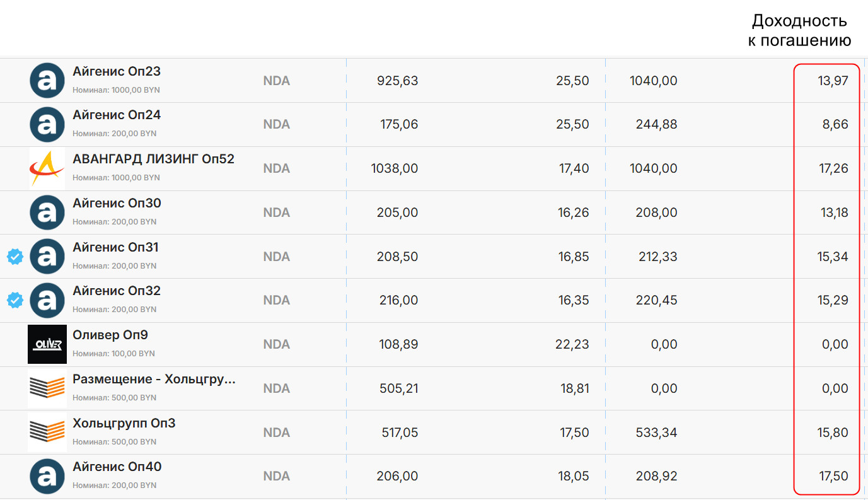Open the Оливер Оп9 bond name
Image resolution: width=868 pixels, height=500 pixels.
coord(110,335)
